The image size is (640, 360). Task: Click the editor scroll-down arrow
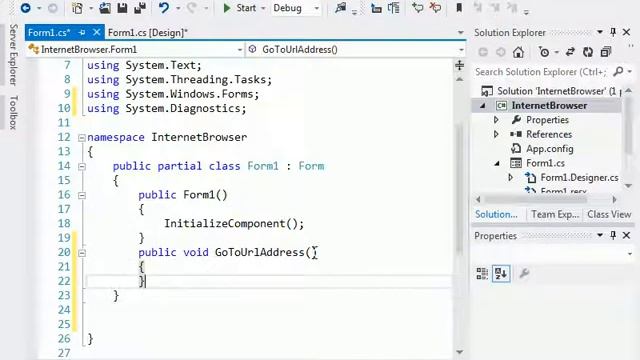(460, 352)
